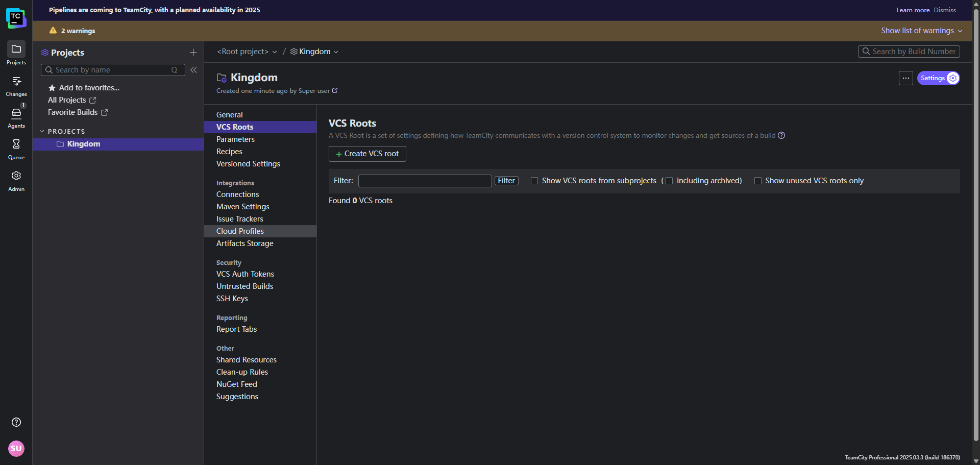Open the Connections settings tab
This screenshot has height=465, width=980.
[260, 194]
